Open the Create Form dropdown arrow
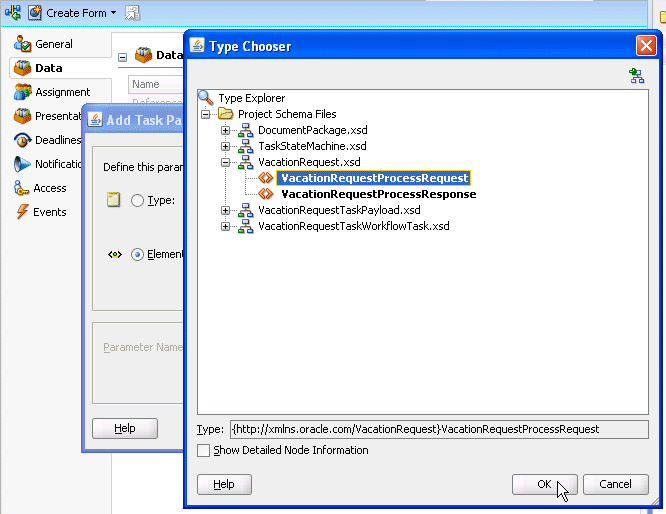Viewport: 666px width, 514px height. tap(113, 13)
